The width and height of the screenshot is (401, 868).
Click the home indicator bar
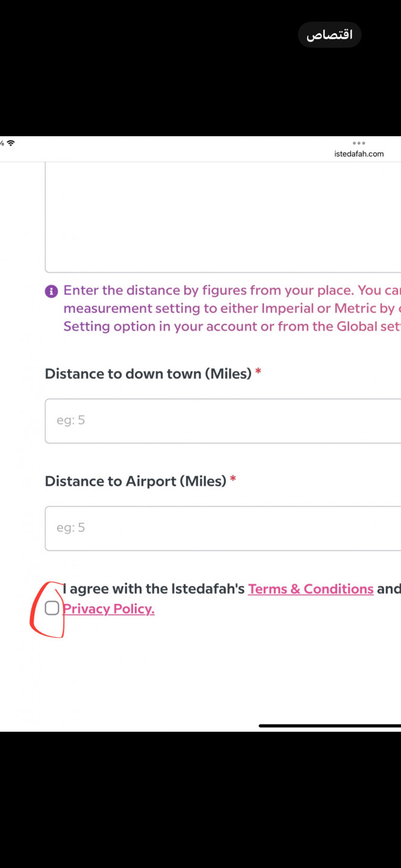(329, 726)
